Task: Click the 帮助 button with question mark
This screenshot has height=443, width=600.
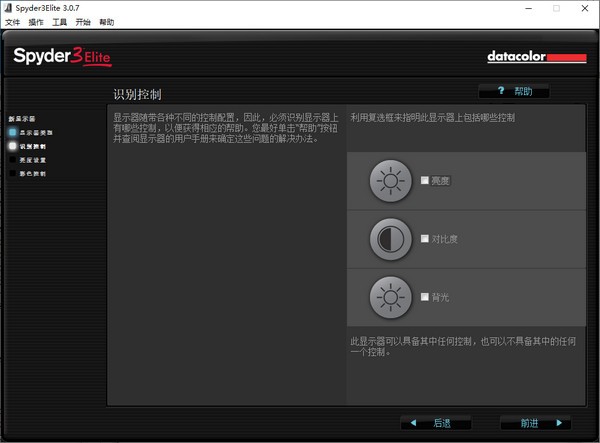Action: click(514, 91)
